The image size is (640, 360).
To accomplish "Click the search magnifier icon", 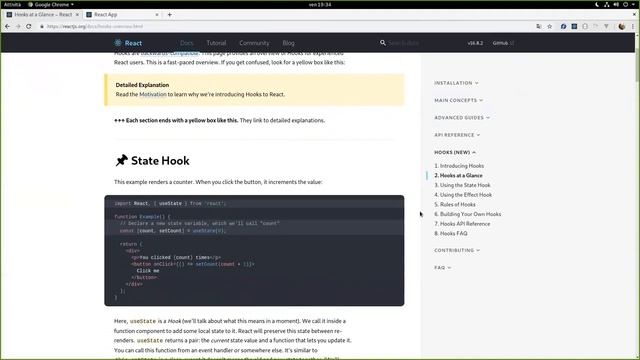I will tap(382, 42).
